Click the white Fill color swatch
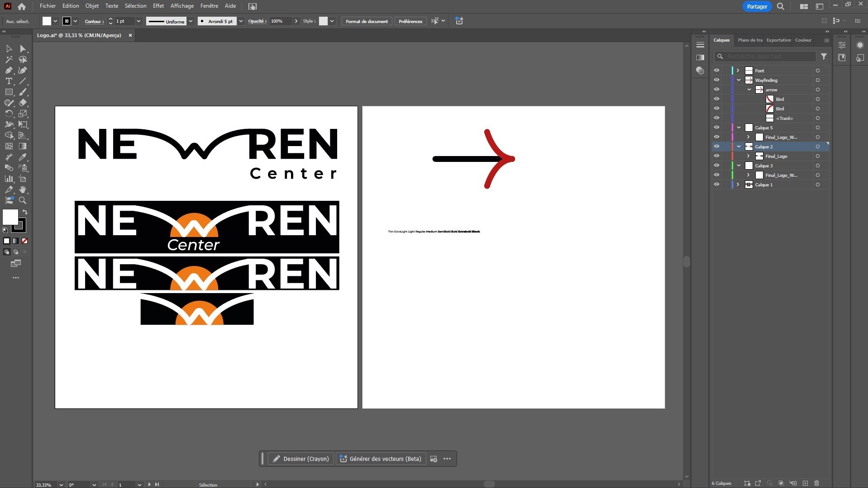The image size is (868, 488). [x=10, y=217]
